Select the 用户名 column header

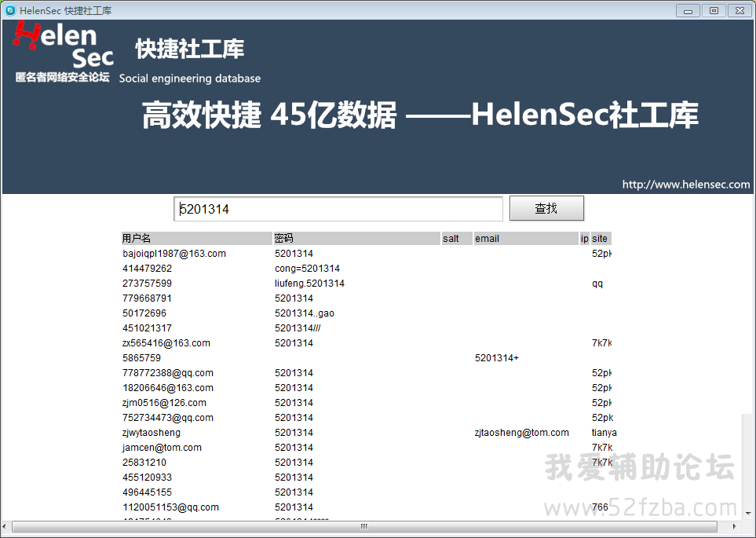197,238
